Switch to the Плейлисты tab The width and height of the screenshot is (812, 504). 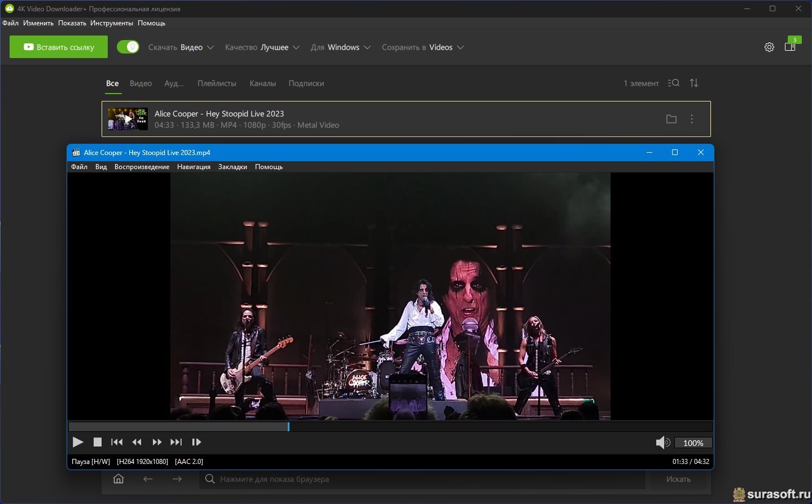217,83
